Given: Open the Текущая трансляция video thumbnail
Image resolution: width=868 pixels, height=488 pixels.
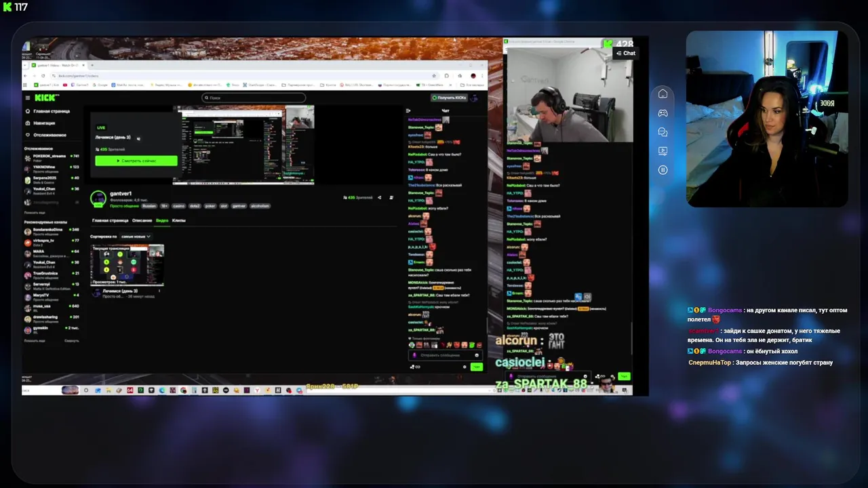Looking at the screenshot, I should click(x=127, y=265).
